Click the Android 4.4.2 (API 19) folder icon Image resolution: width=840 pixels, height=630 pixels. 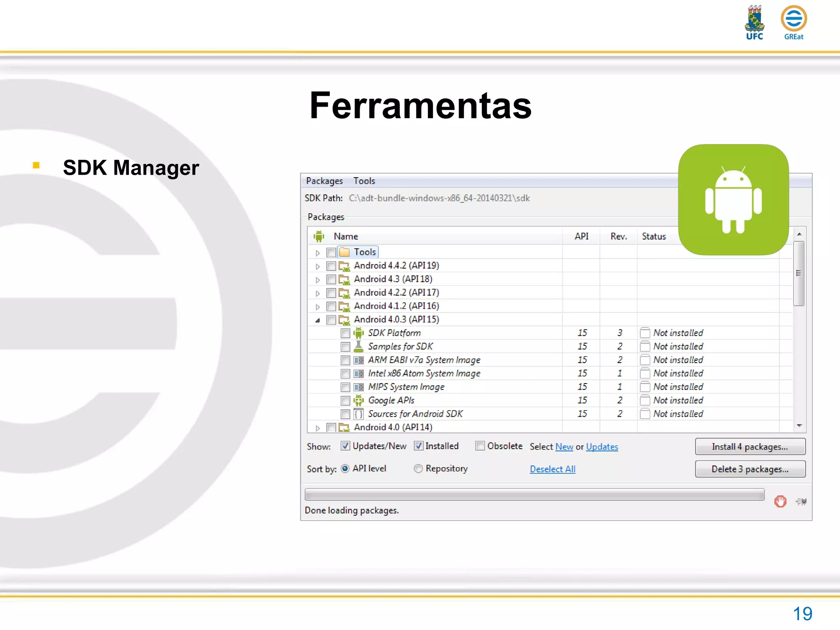[345, 266]
